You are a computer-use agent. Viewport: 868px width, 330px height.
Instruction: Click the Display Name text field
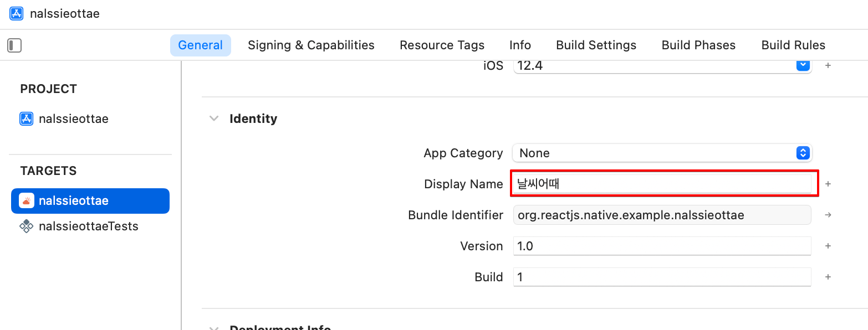click(x=662, y=184)
